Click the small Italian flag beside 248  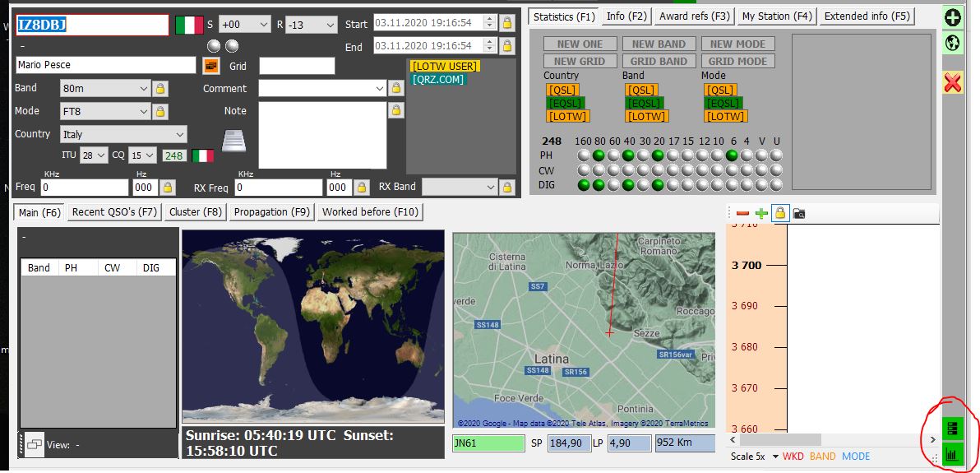(x=202, y=155)
